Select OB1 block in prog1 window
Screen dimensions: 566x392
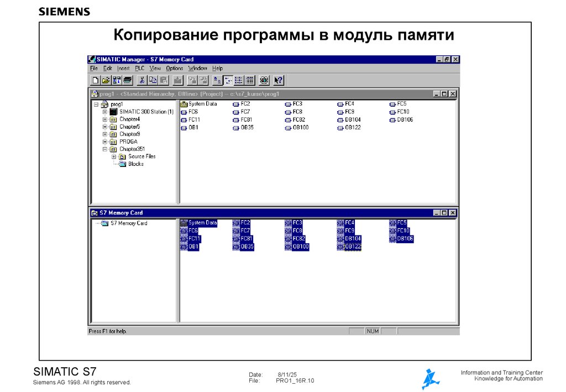(190, 127)
